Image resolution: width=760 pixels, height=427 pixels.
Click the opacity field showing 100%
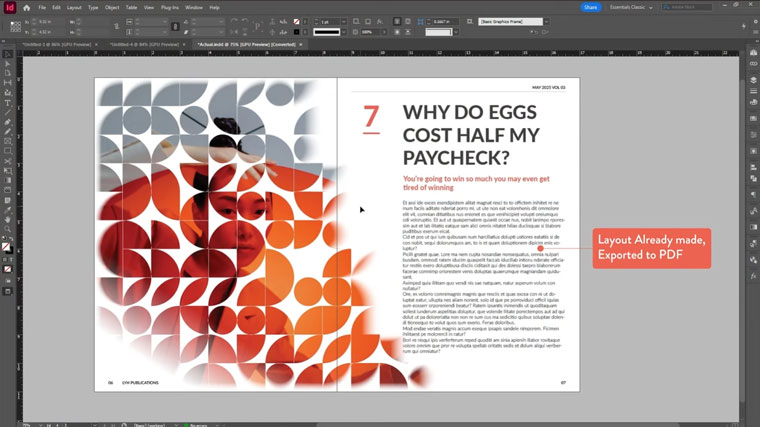369,32
